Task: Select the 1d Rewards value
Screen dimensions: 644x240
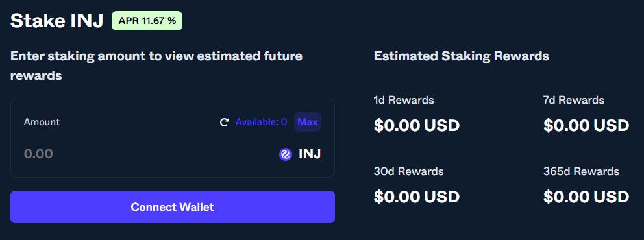Action: point(417,126)
